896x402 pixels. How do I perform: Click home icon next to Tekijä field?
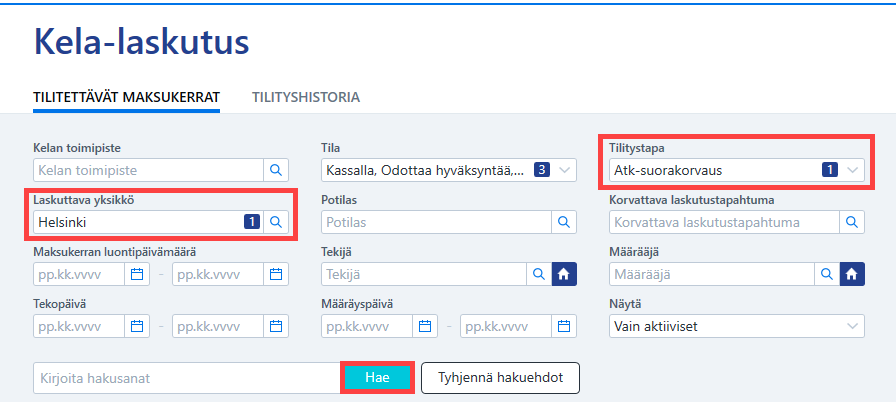tap(564, 274)
